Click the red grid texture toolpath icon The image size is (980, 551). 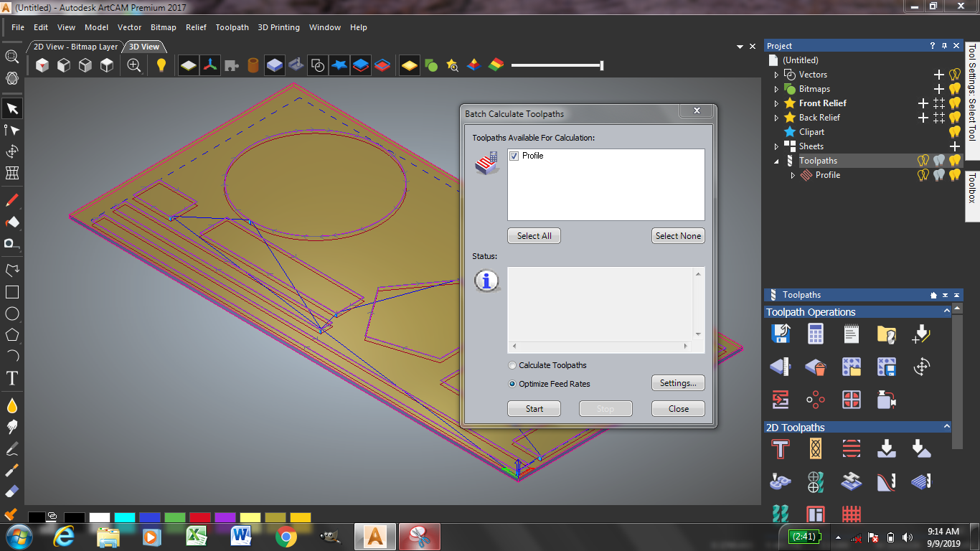[x=852, y=514]
